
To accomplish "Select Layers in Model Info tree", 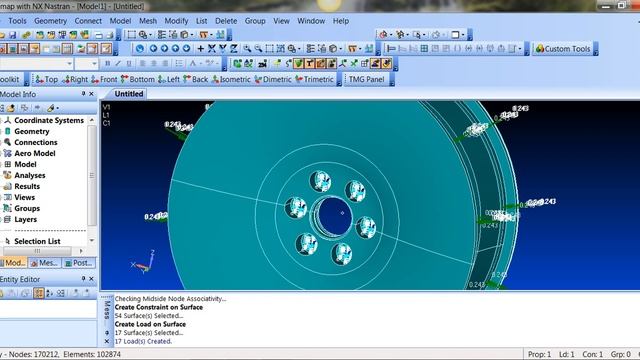I will tap(25, 220).
